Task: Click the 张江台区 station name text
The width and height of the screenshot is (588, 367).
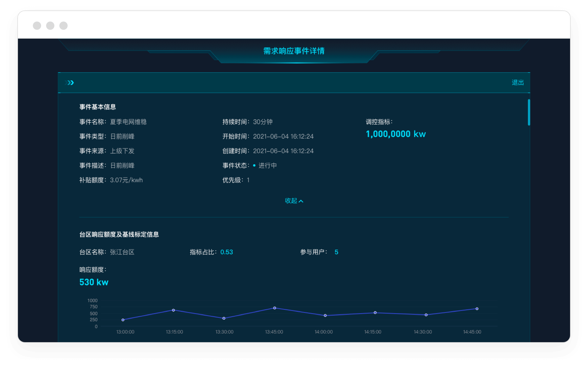Action: pyautogui.click(x=122, y=252)
